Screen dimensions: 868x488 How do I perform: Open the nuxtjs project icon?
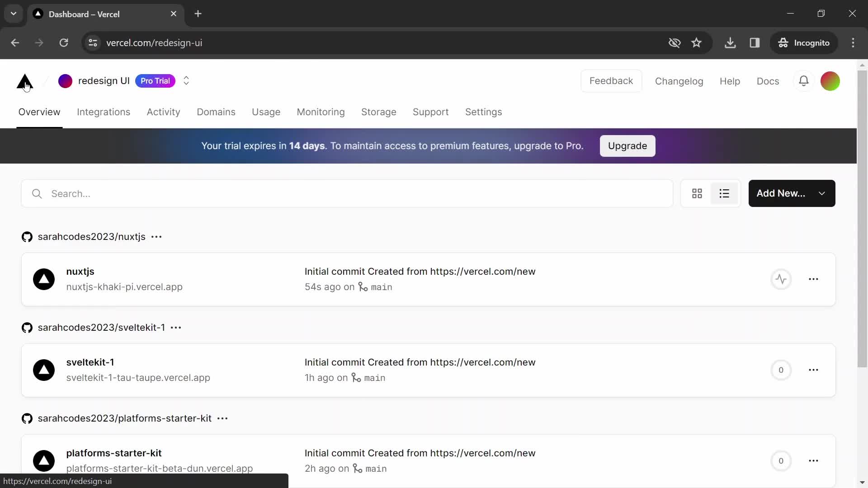[44, 279]
